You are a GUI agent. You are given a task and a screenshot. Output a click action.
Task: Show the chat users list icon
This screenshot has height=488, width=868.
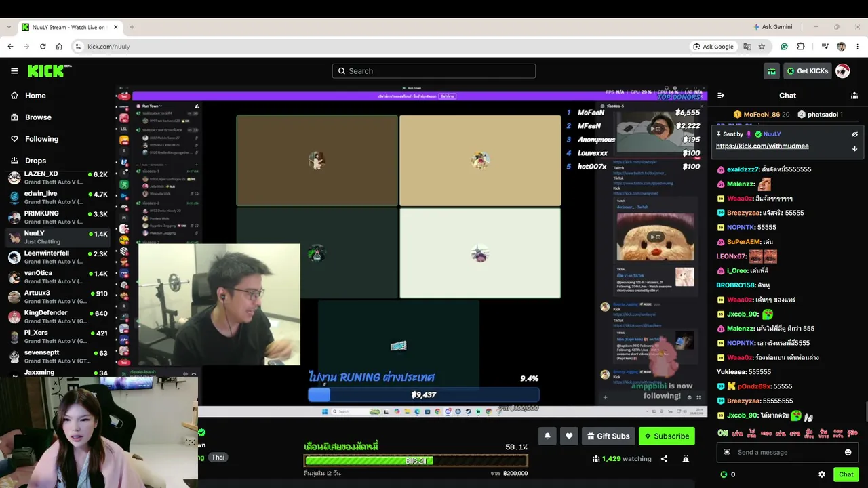[854, 96]
